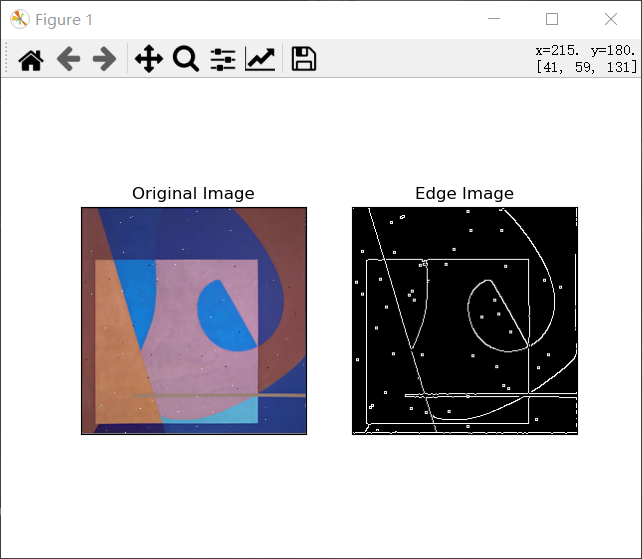The width and height of the screenshot is (642, 559).
Task: Minimize the Figure 1 window
Action: [494, 19]
